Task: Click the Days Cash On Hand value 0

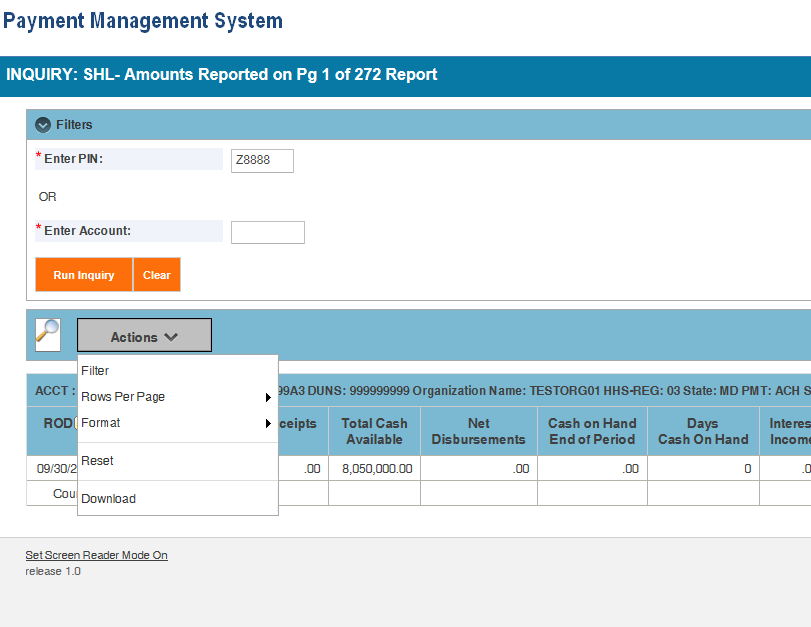Action: [703, 469]
